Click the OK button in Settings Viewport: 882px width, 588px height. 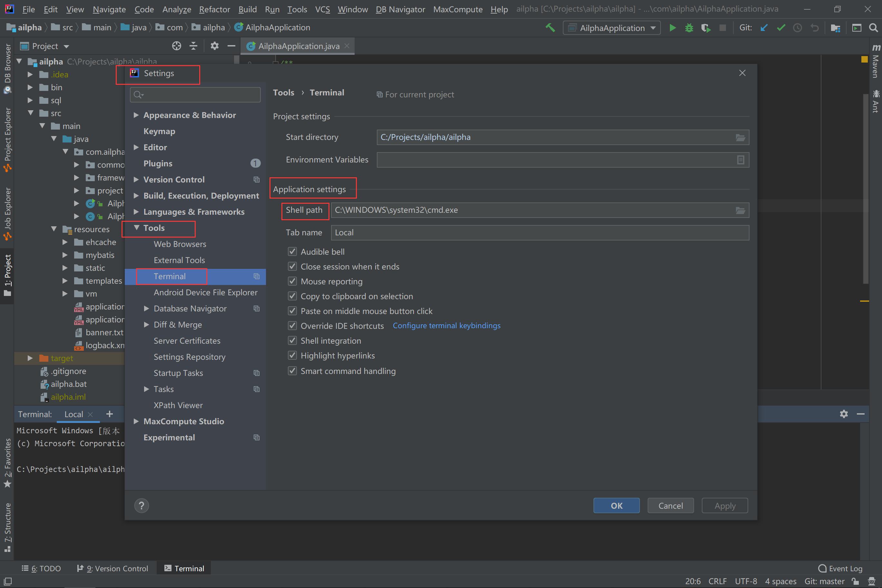616,505
